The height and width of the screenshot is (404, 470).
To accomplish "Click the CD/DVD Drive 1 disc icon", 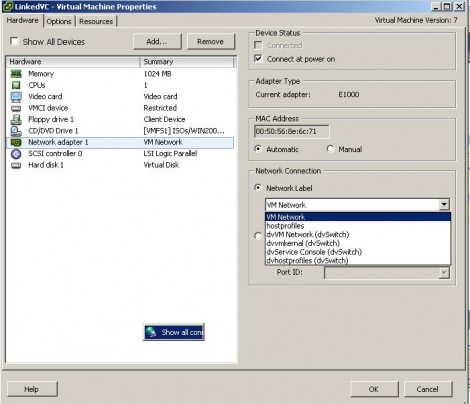I will click(x=16, y=131).
